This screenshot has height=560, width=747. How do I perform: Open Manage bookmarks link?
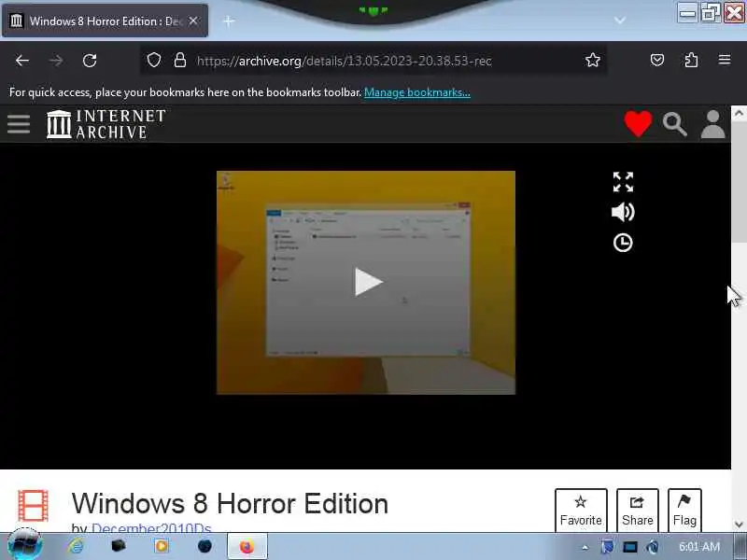tap(417, 92)
